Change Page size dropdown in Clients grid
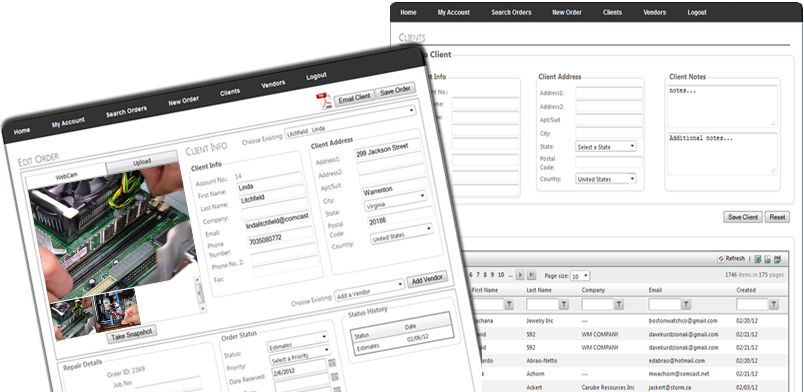Screen dimensions: 804x392 (586, 276)
